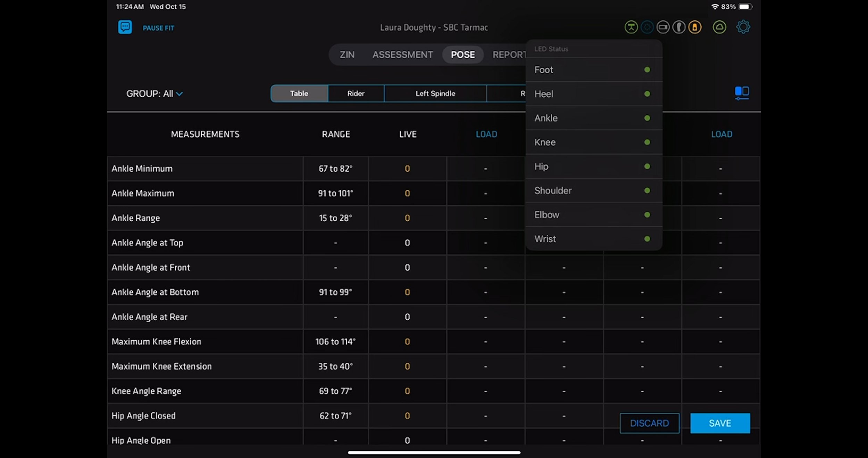Toggle the split column view icon

(x=742, y=93)
